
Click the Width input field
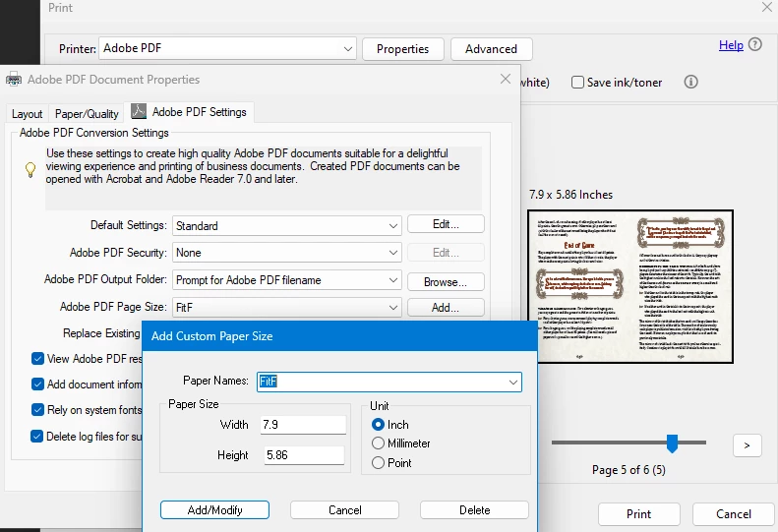tap(303, 425)
